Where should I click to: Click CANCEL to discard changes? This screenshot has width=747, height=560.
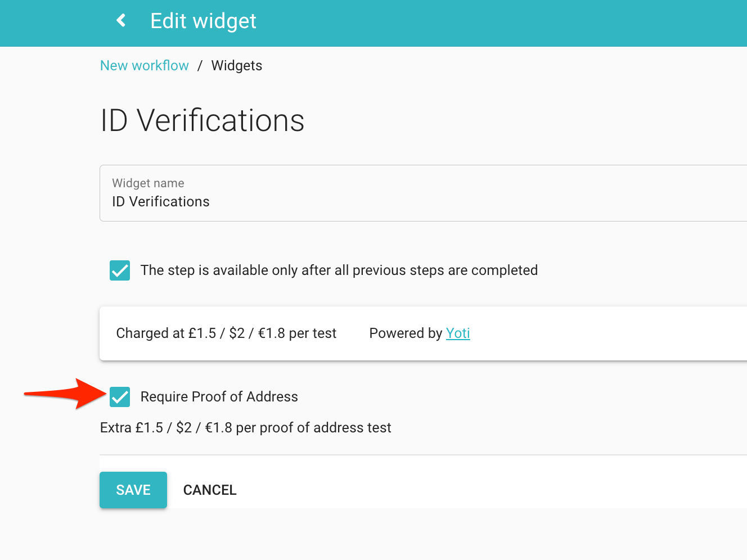[209, 490]
